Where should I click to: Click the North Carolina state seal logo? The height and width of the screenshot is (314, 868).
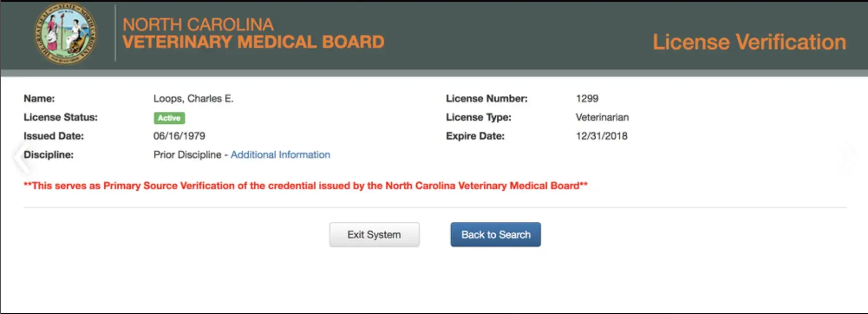65,34
